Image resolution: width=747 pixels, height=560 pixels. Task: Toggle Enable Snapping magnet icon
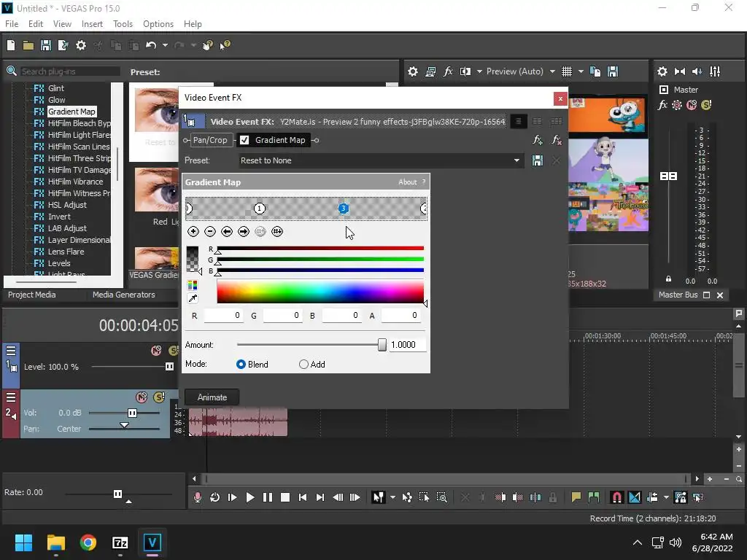[617, 497]
